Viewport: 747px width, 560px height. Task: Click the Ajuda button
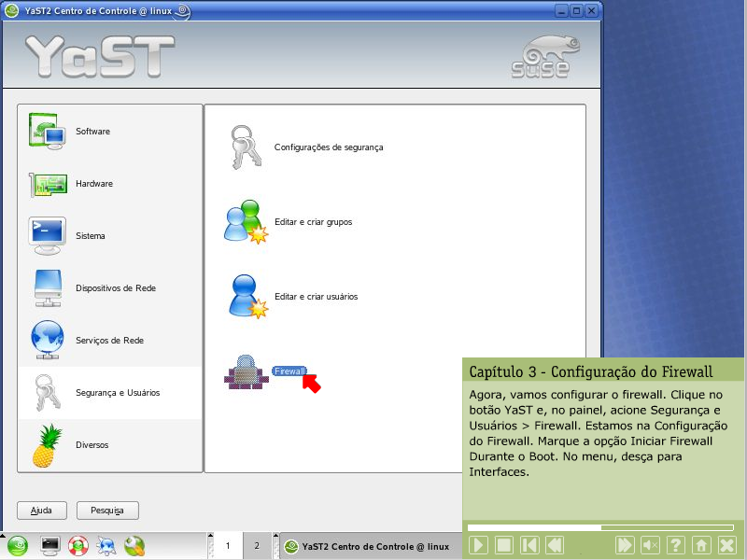[x=42, y=511]
